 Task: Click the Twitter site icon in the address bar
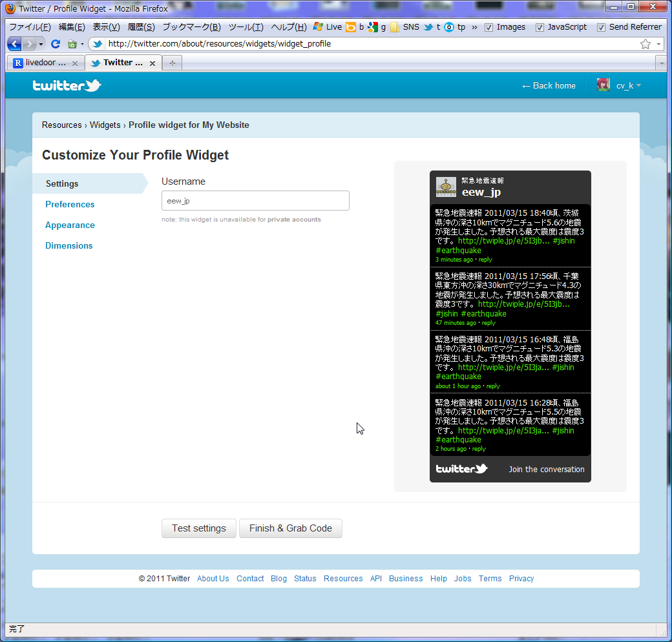click(98, 44)
